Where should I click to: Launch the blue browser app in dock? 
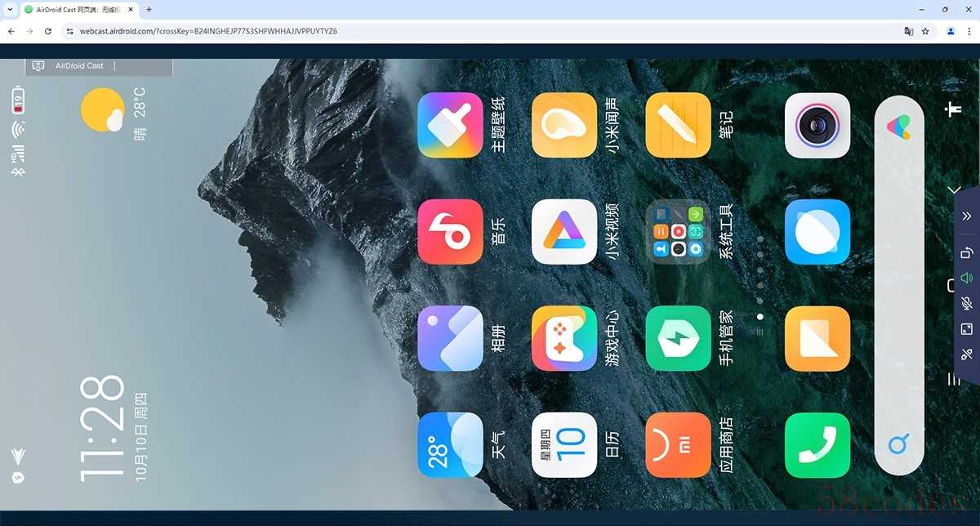[x=817, y=232]
